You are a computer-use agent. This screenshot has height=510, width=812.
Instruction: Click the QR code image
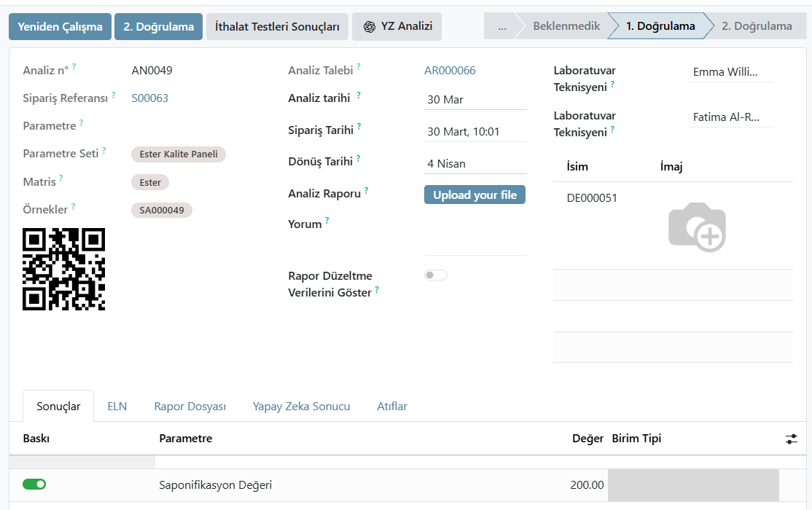(x=64, y=269)
